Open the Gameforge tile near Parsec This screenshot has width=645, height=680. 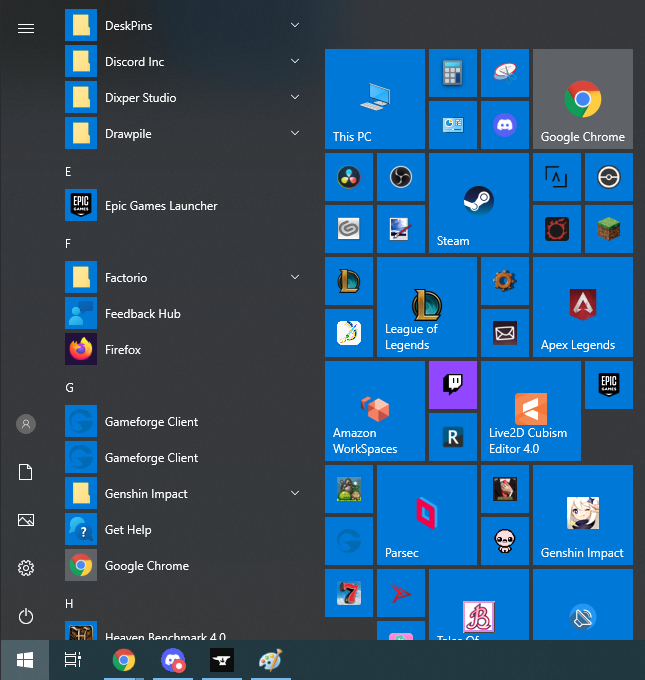349,541
